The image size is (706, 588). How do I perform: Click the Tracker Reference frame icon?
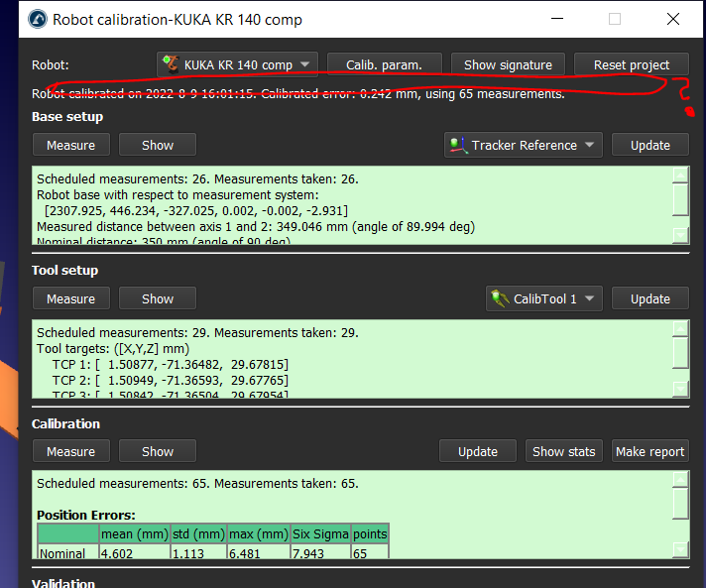[x=458, y=146]
